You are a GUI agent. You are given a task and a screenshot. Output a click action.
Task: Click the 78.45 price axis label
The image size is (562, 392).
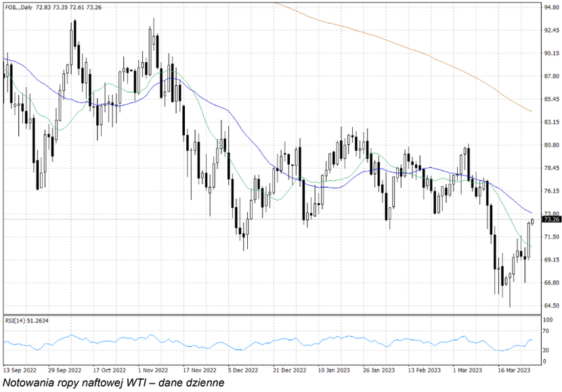pyautogui.click(x=552, y=168)
